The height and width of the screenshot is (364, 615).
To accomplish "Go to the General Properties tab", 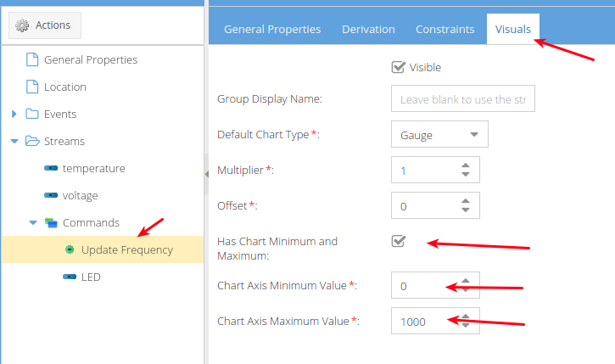I will (x=272, y=29).
